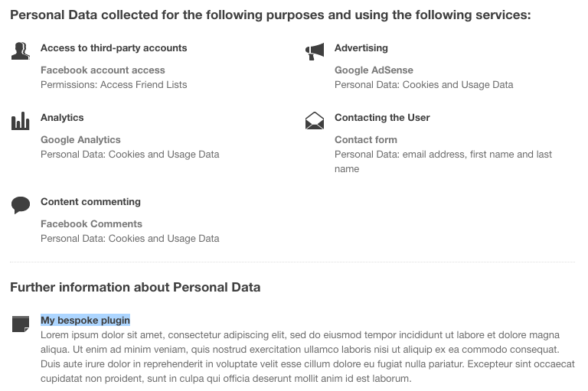588x391 pixels.
Task: Open the Google AdSense service entry
Action: (x=374, y=70)
